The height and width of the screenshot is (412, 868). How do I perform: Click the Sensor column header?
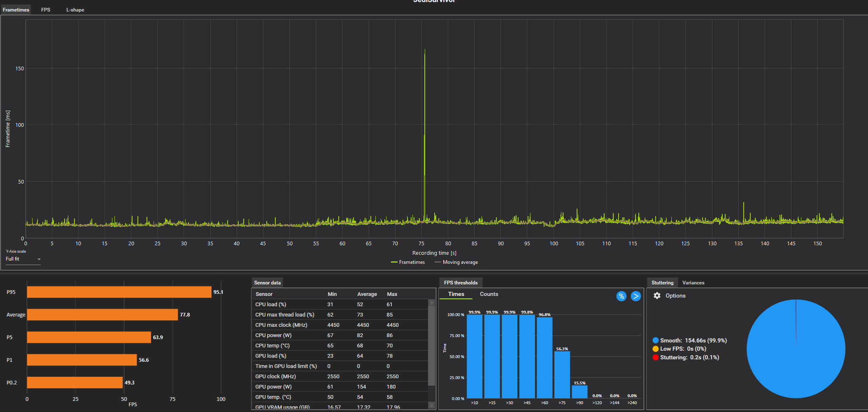pos(264,294)
